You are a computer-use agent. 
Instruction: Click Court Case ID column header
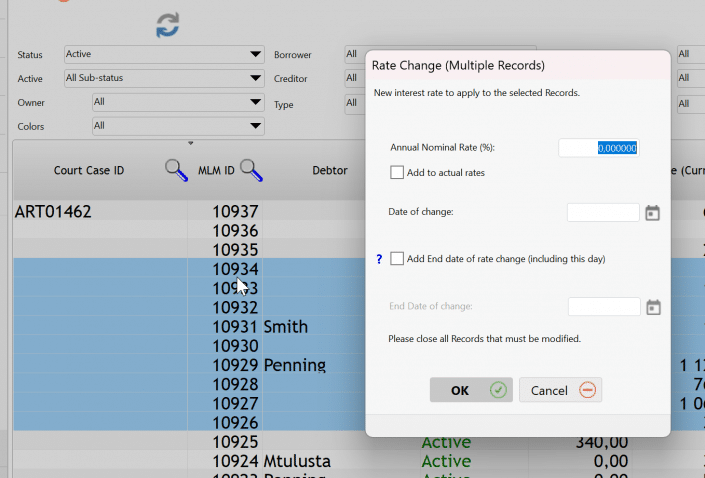pyautogui.click(x=89, y=171)
